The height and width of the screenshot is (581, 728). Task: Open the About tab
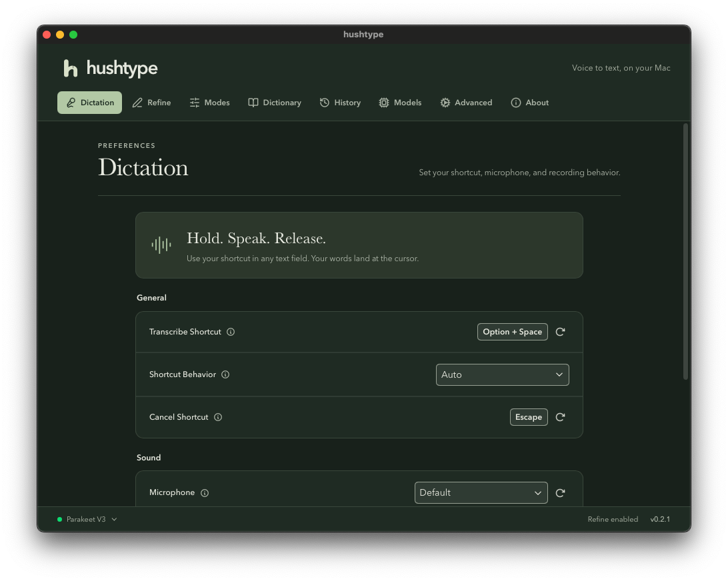click(530, 103)
